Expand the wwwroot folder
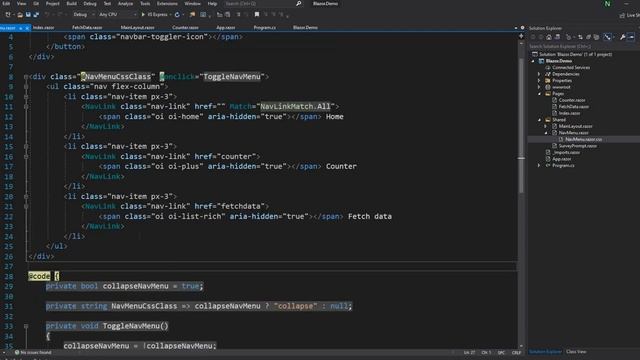Screen dimensions: 640x360 (539, 87)
